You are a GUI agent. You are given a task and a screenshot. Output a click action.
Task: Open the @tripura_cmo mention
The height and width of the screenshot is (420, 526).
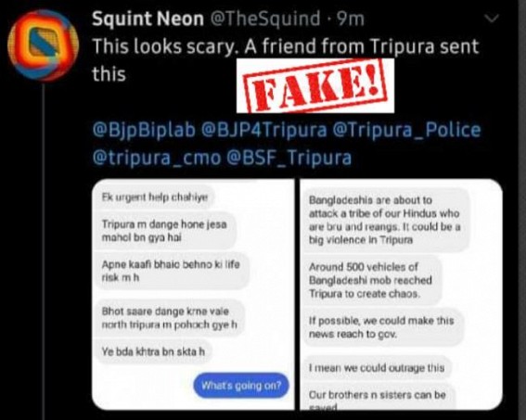coord(157,158)
